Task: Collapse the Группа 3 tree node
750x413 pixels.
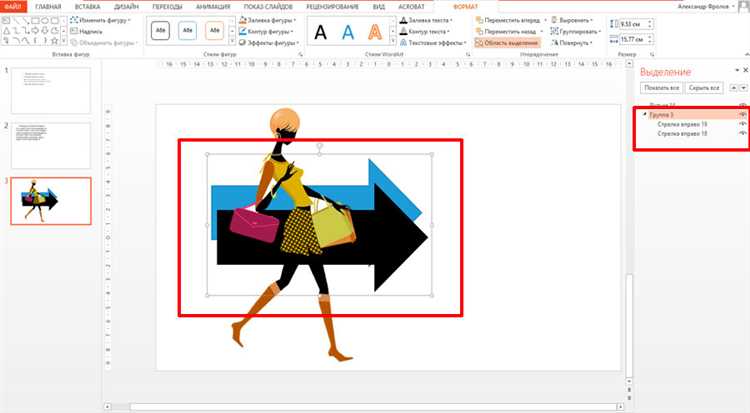Action: [645, 114]
